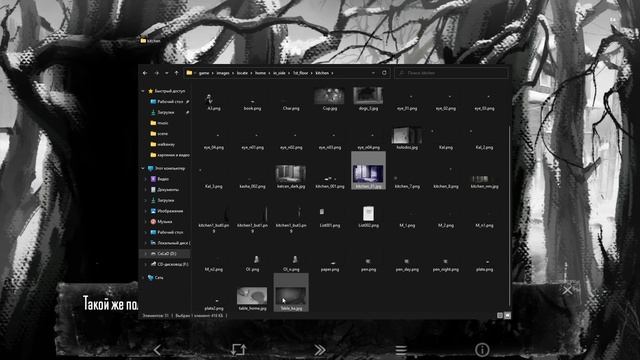Select the highlighted purple kitchen_01.jpg thumbnail
Screen dimensions: 640x360
coord(368,174)
